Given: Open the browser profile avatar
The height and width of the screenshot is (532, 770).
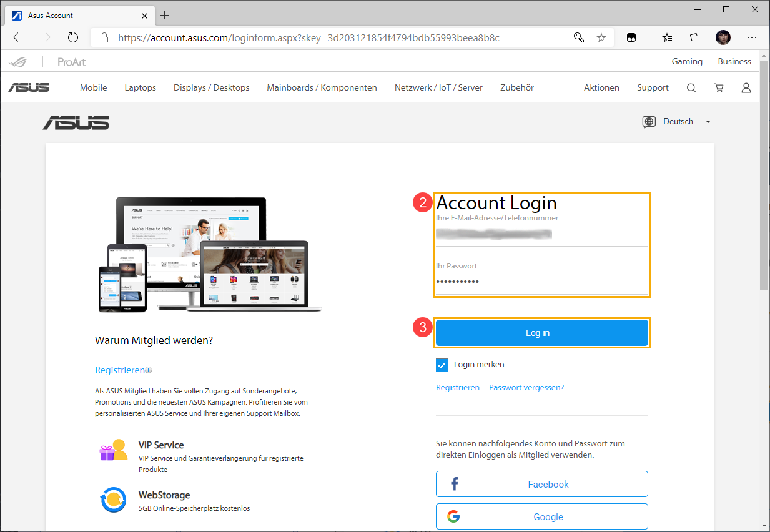Looking at the screenshot, I should 723,37.
